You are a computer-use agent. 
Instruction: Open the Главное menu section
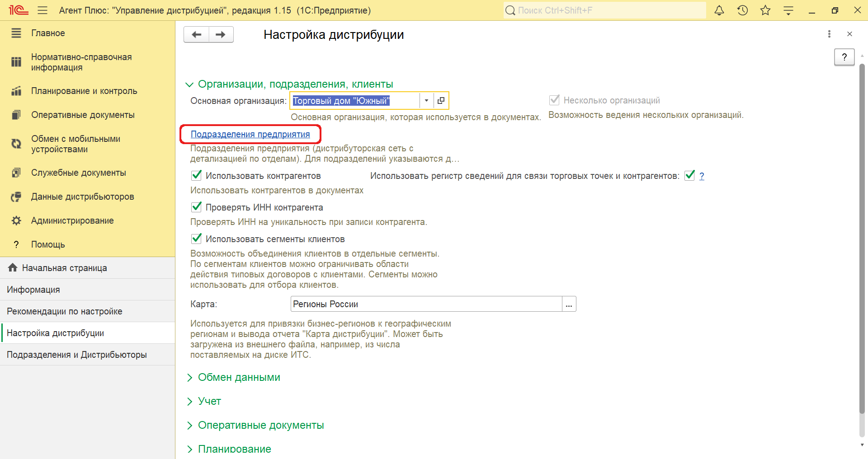(x=48, y=33)
